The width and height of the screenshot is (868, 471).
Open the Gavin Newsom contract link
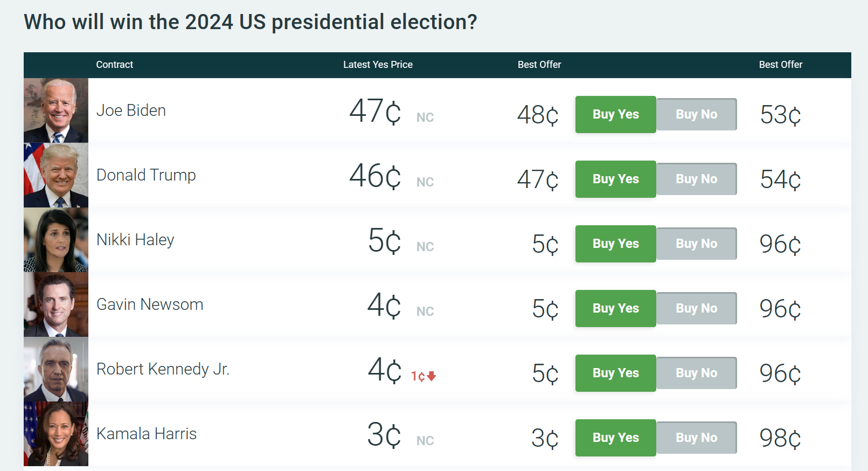click(150, 304)
